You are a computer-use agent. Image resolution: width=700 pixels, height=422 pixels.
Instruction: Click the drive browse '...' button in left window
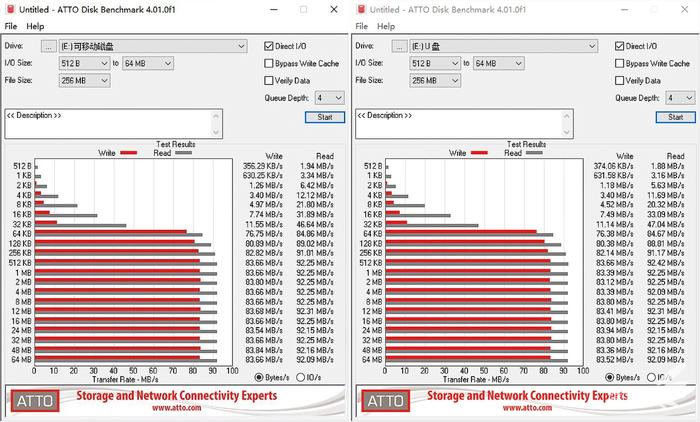(x=49, y=46)
